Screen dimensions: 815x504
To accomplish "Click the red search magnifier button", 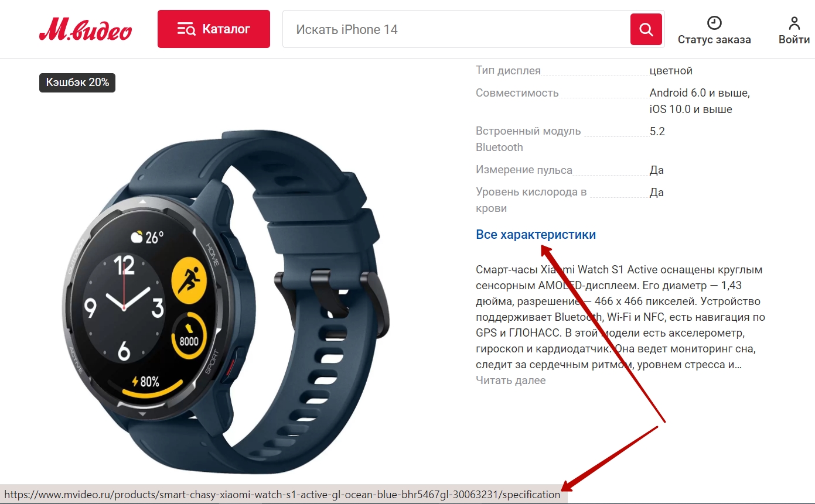I will tap(646, 29).
